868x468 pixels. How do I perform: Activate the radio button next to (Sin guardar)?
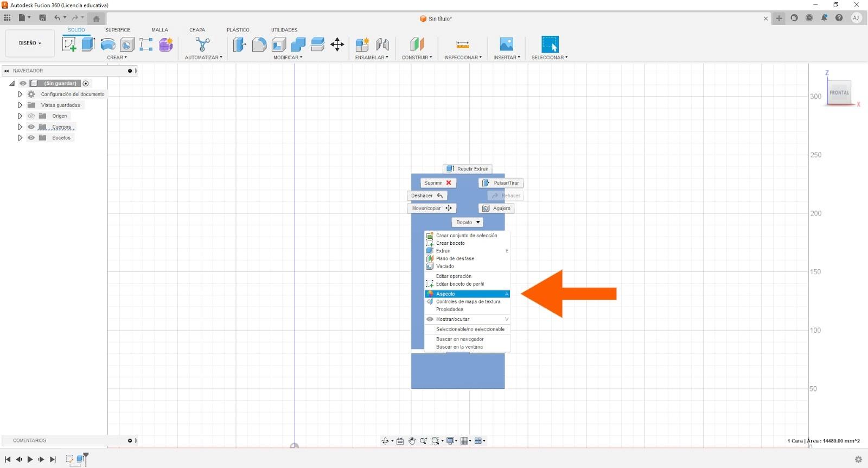(86, 84)
